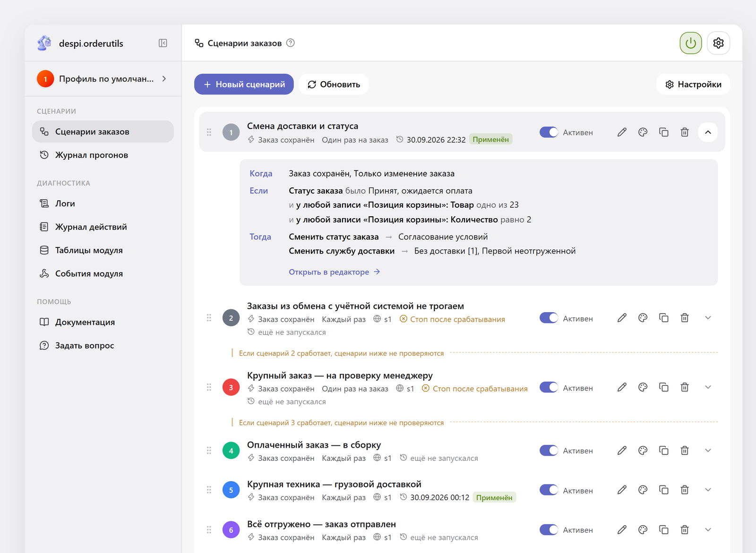The width and height of the screenshot is (756, 553).
Task: Toggle off scenario 2 'Заказы из обмена' switch
Action: click(549, 318)
